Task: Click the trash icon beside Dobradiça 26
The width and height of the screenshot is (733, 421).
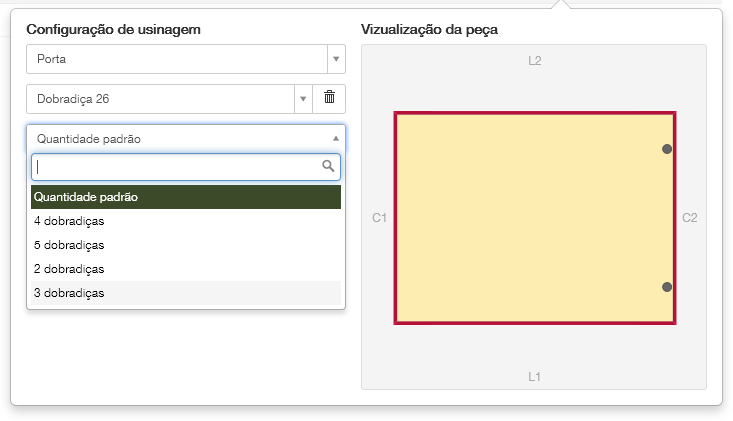Action: coord(329,98)
